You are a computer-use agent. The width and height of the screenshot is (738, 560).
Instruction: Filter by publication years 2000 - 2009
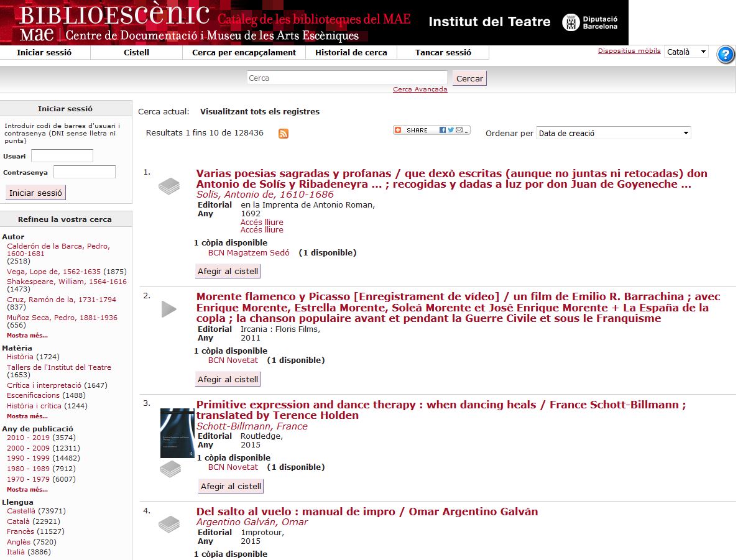coord(28,449)
